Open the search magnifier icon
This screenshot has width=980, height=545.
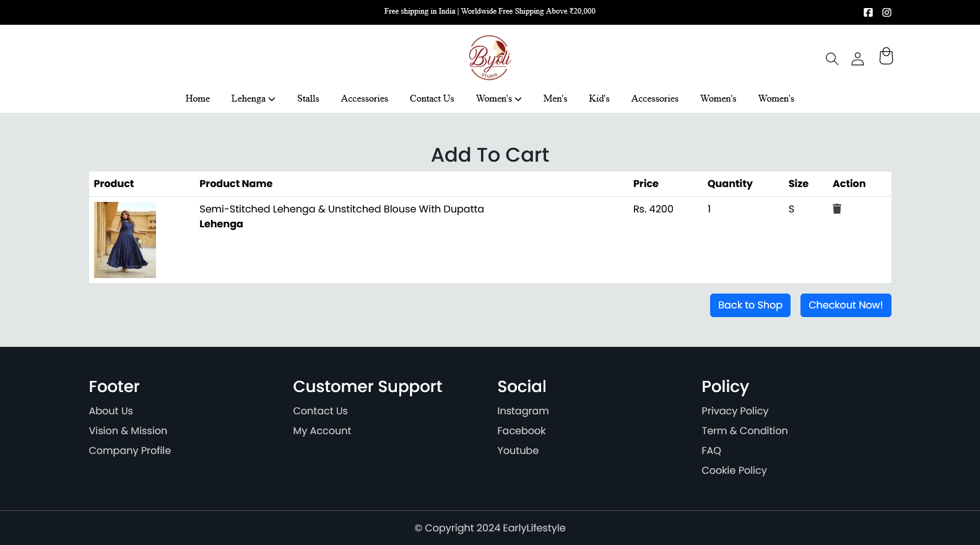click(x=831, y=59)
